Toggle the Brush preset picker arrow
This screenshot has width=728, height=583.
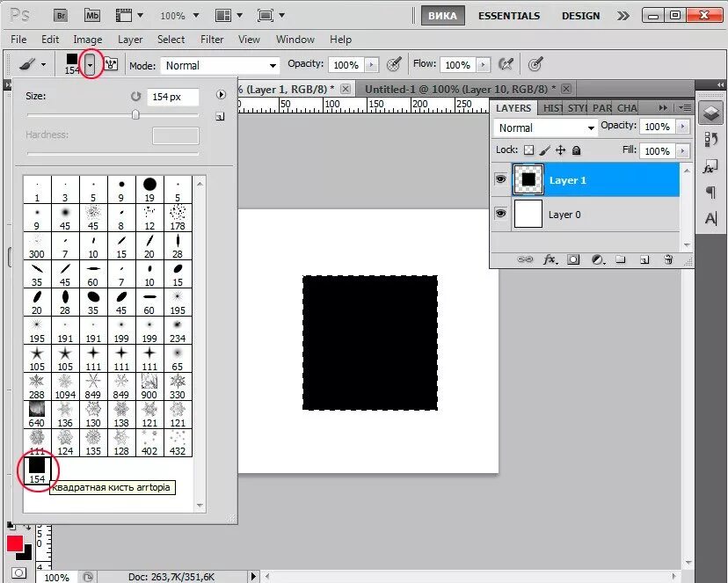[90, 64]
